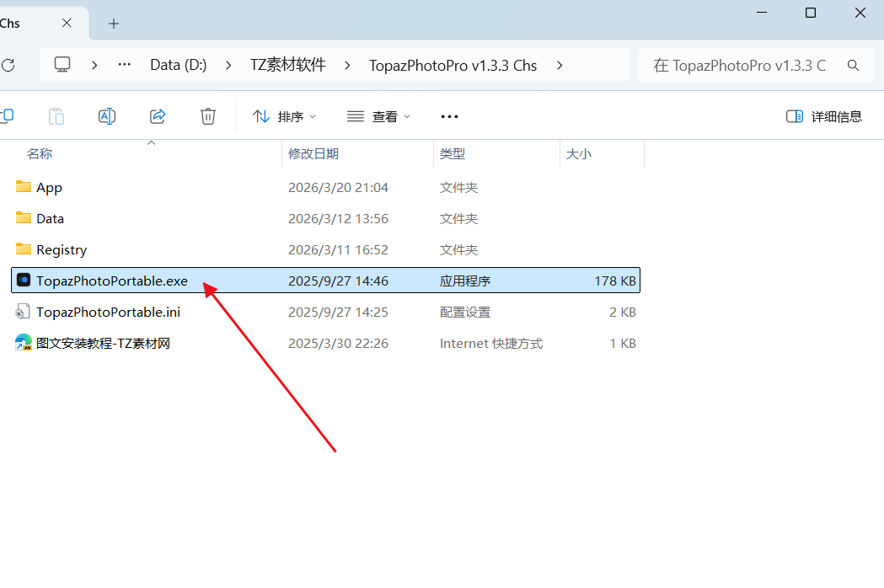Expand the chevron after TZ素材软件
Viewport: 884px width, 588px height.
click(x=347, y=66)
